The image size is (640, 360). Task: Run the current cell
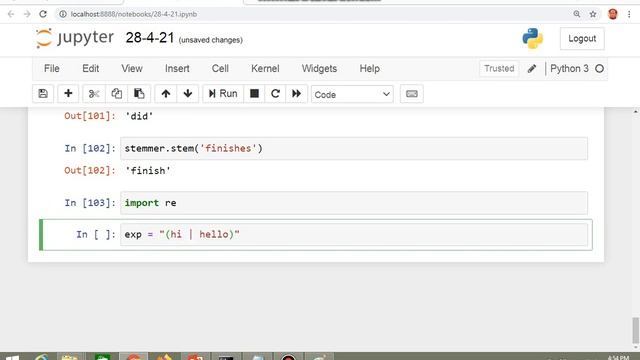(x=223, y=94)
